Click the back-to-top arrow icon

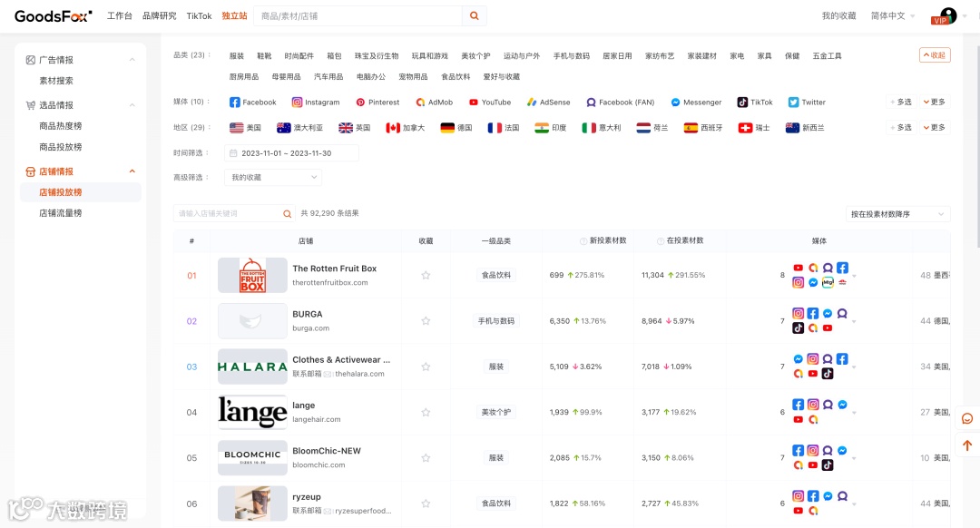967,445
